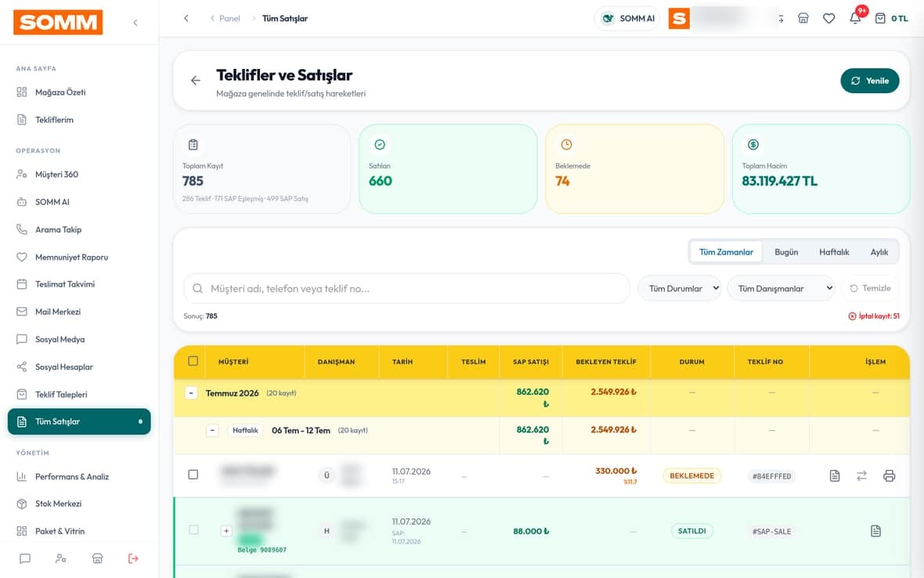Check the checkbox in the SATILDI row
924x578 pixels.
193,529
